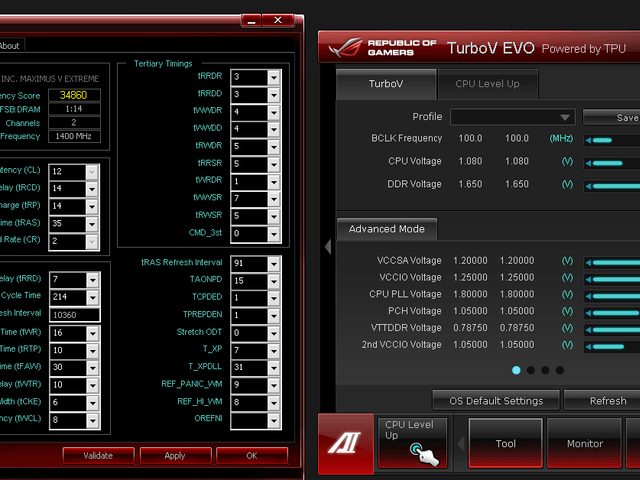Open the About tab in memory tool
This screenshot has width=640, height=480.
(x=10, y=46)
